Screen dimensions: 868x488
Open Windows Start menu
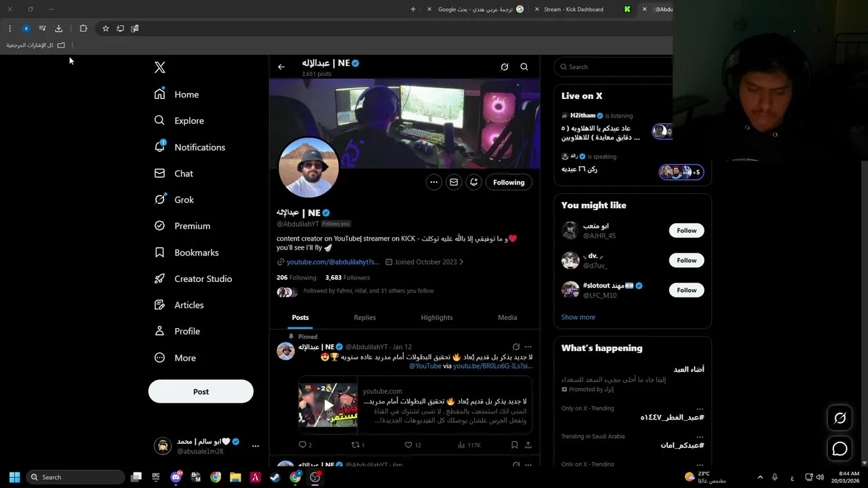[14, 477]
